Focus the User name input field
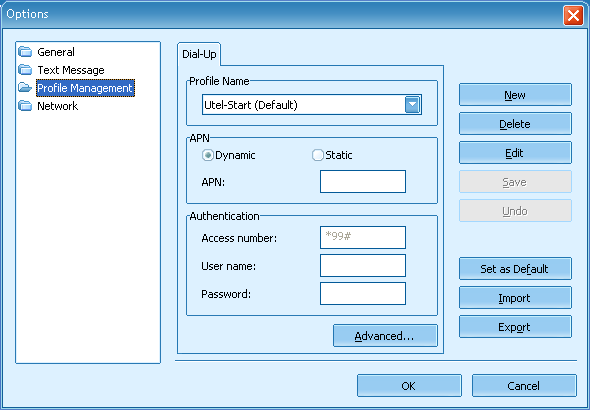This screenshot has height=410, width=590. tap(363, 266)
